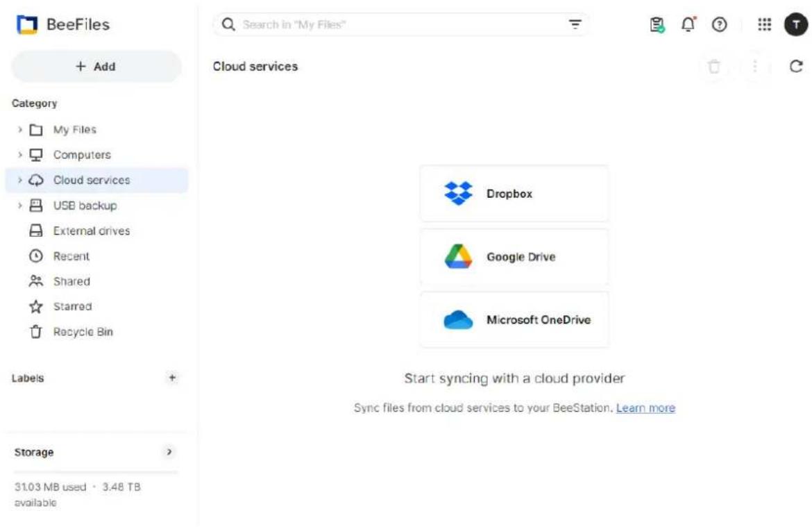Open External drives category
The width and height of the screenshot is (812, 527).
click(x=97, y=231)
